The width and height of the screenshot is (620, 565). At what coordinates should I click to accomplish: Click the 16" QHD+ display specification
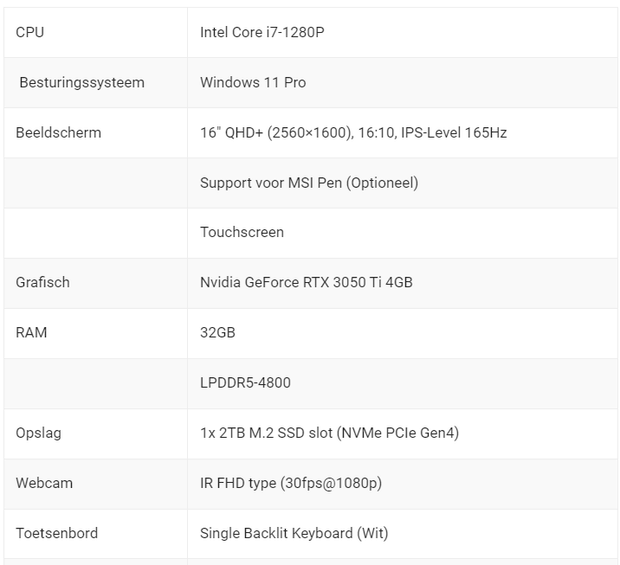point(353,133)
